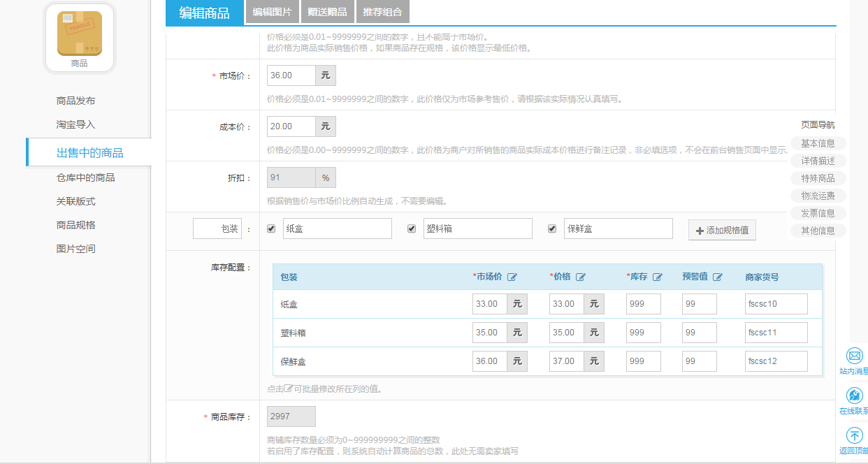
Task: Click 添加规格值 button
Action: [722, 230]
